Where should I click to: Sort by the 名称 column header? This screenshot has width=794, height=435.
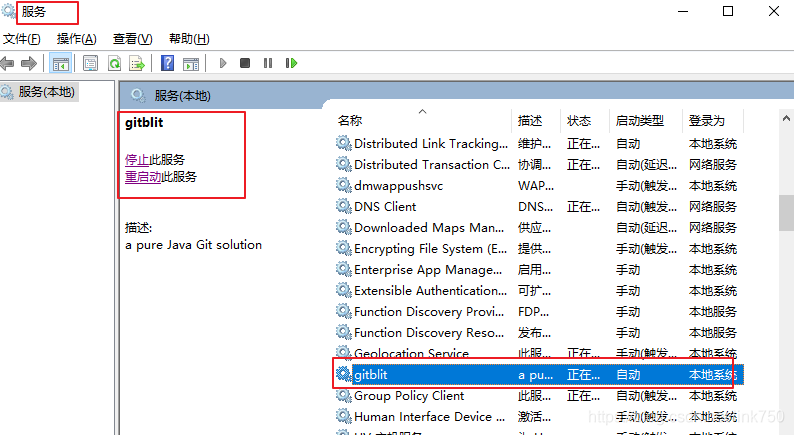point(350,121)
